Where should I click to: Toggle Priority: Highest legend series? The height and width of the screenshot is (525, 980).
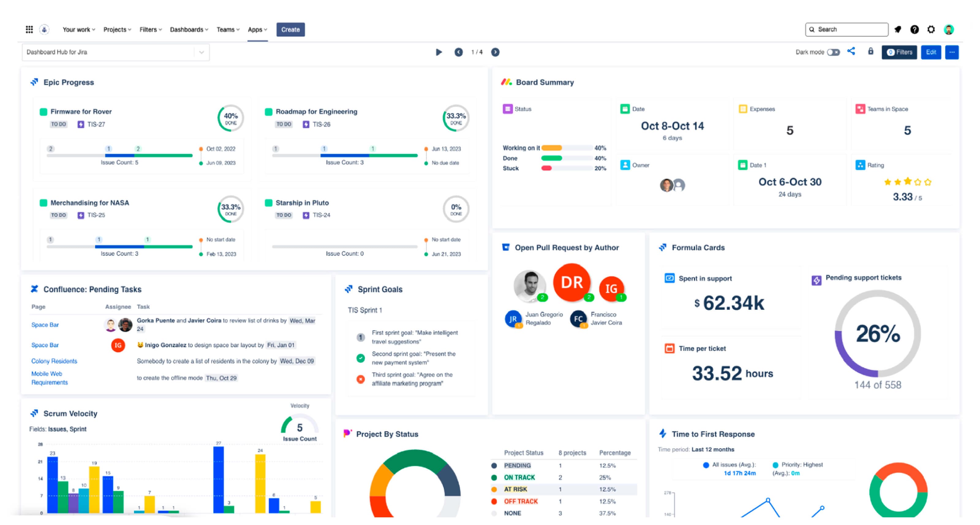click(797, 469)
